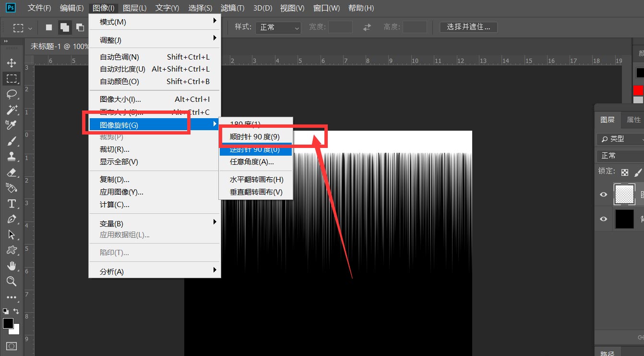Select the Lasso tool
The width and height of the screenshot is (644, 356).
pos(12,94)
